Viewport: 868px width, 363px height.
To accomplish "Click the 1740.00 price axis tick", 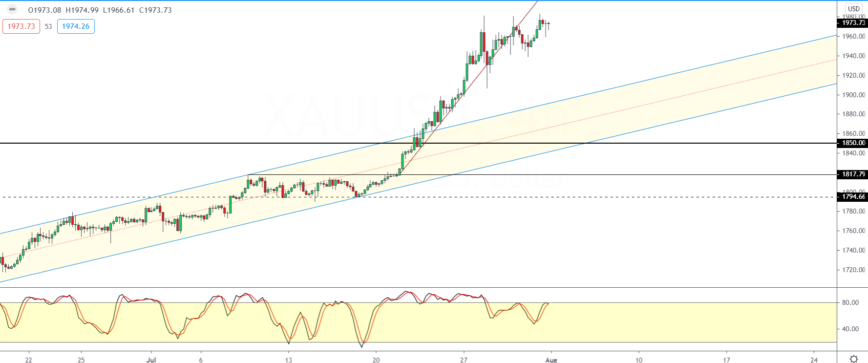I will tap(854, 250).
